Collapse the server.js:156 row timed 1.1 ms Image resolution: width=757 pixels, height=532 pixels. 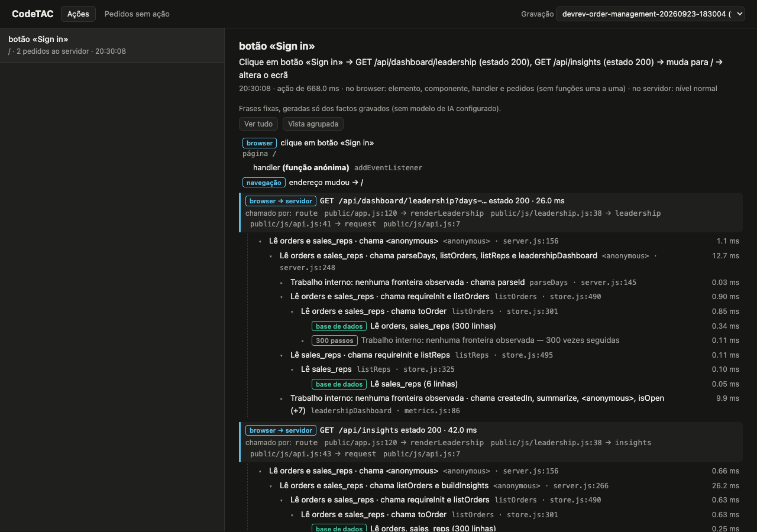pyautogui.click(x=260, y=241)
